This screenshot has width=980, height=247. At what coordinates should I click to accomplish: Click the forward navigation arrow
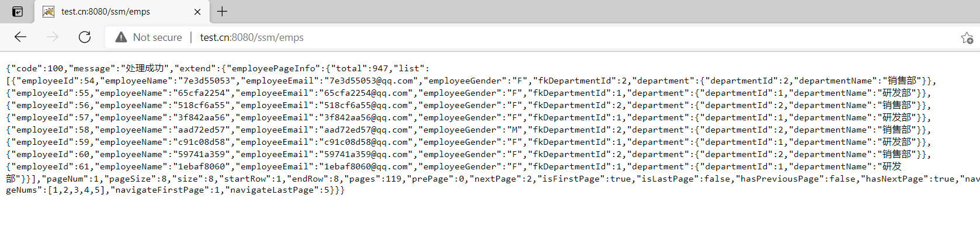pos(53,37)
